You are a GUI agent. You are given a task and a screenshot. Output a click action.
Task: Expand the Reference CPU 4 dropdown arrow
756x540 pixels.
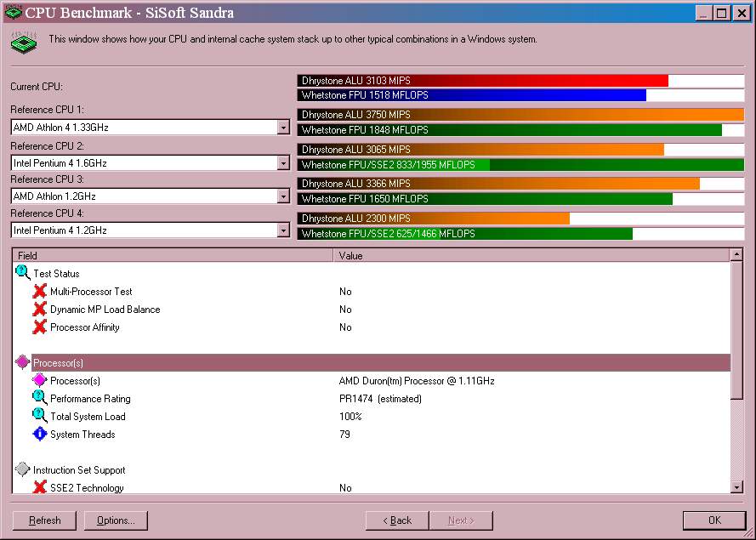pos(283,230)
